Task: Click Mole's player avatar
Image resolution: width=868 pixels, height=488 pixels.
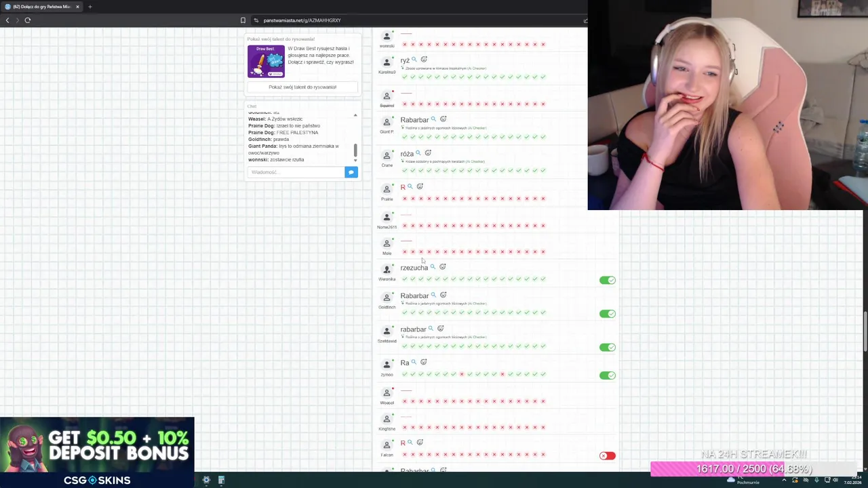Action: 387,244
